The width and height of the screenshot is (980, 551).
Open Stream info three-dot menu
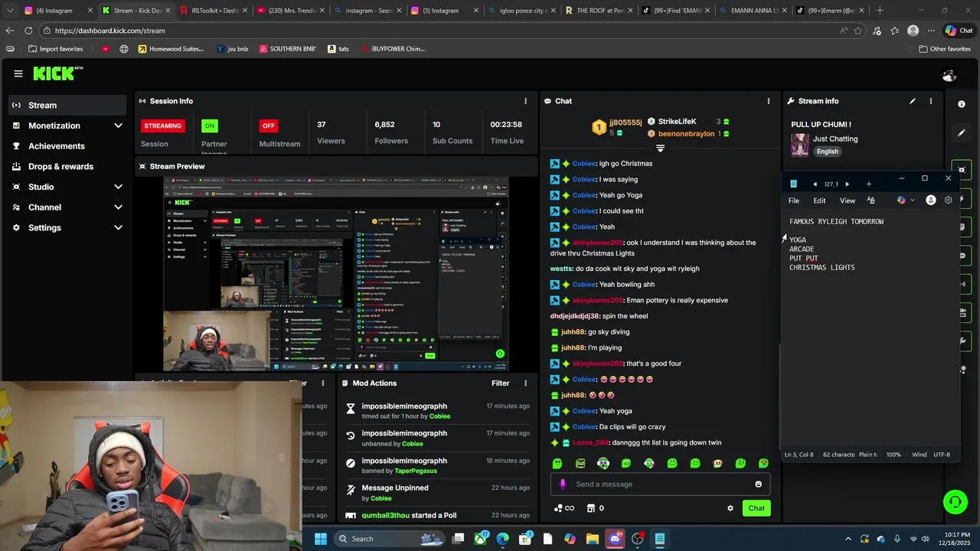click(931, 101)
